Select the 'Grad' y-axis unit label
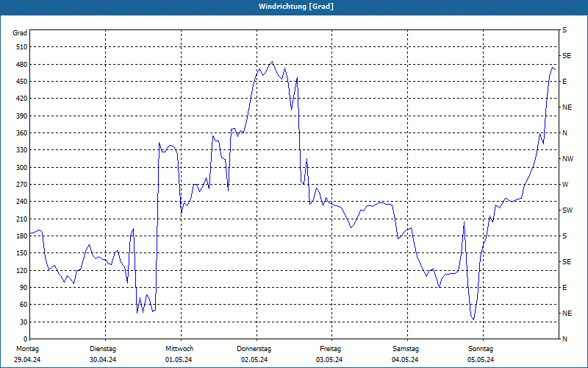This screenshot has height=368, width=588. [20, 33]
